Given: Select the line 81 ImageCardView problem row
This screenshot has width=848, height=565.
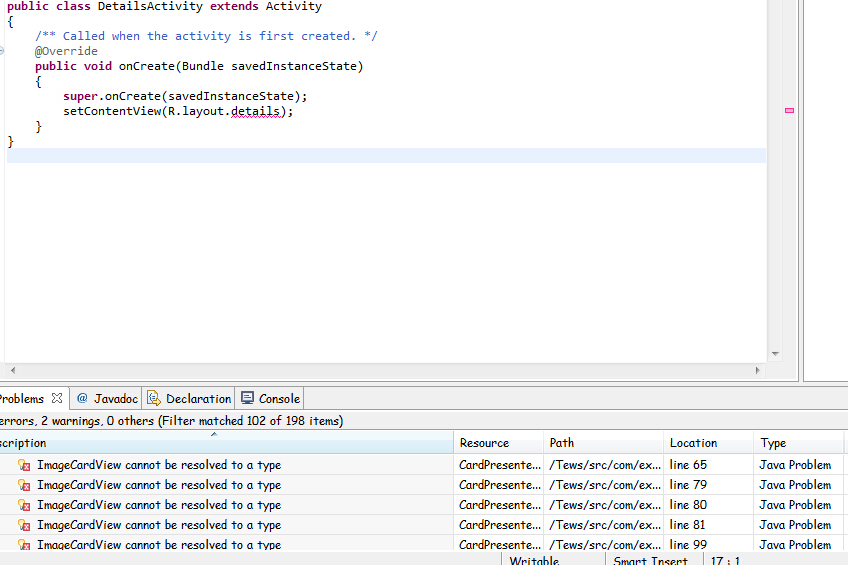Looking at the screenshot, I should tap(159, 525).
